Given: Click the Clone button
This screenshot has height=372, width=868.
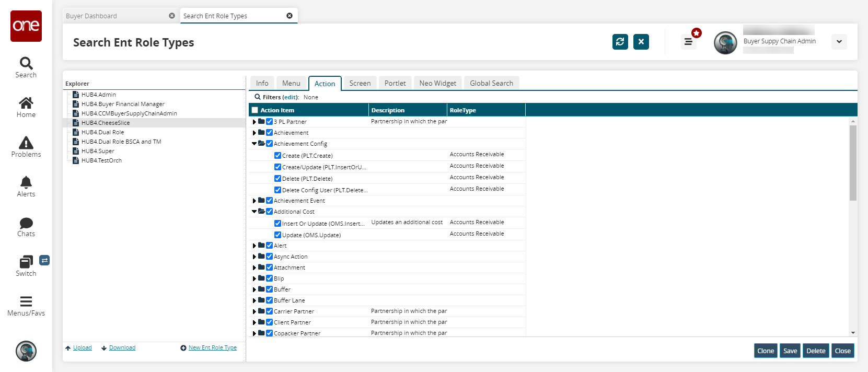Looking at the screenshot, I should point(766,351).
